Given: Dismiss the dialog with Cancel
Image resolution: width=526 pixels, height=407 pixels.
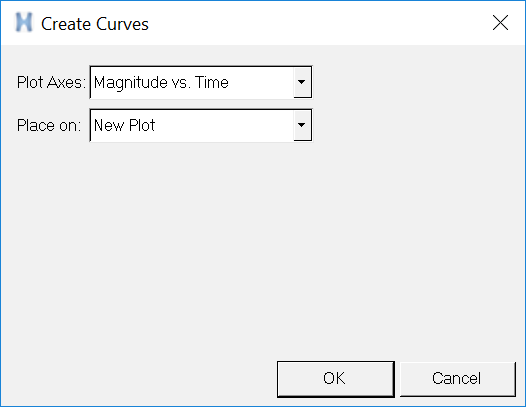Looking at the screenshot, I should pyautogui.click(x=458, y=379).
